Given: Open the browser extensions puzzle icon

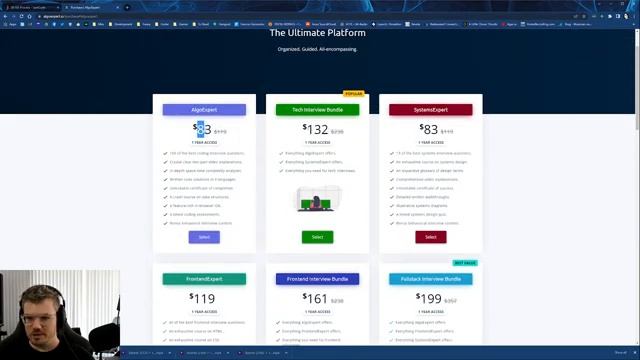Looking at the screenshot, I should (x=610, y=16).
